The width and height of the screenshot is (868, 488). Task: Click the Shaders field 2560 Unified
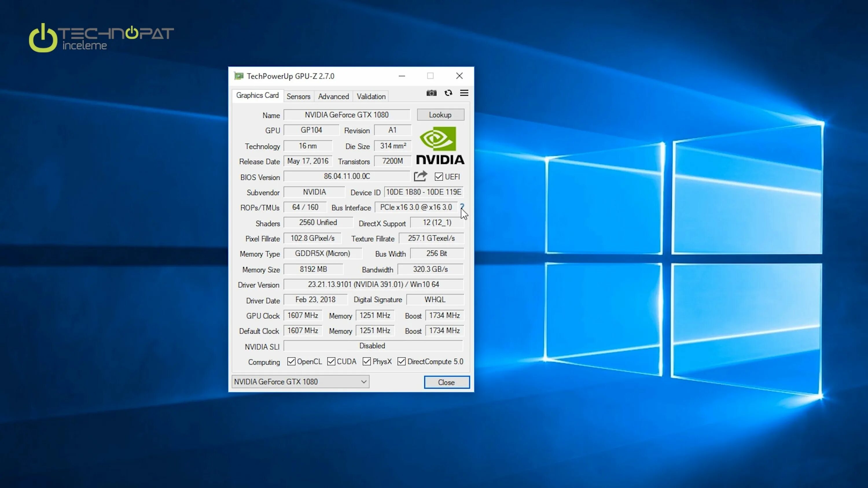coord(318,223)
